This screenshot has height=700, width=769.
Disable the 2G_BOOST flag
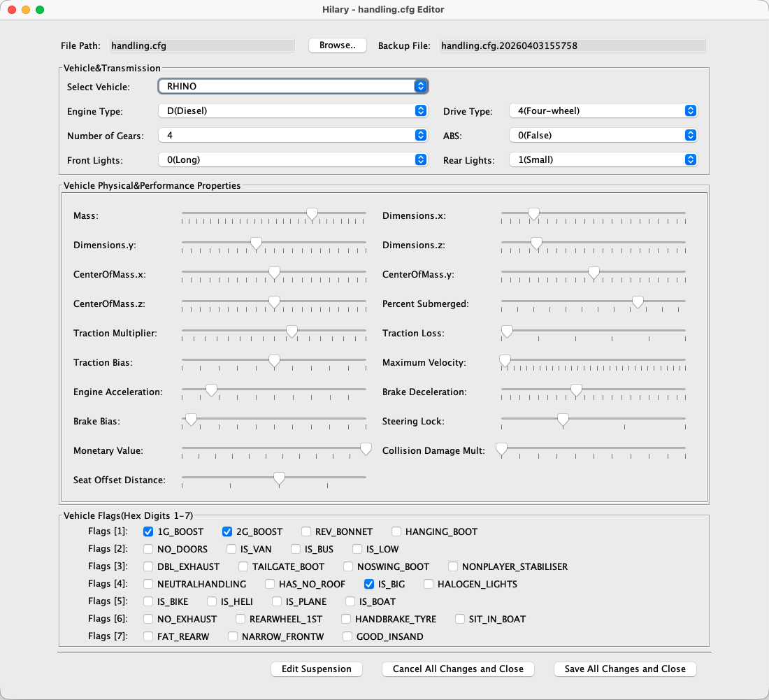pyautogui.click(x=227, y=531)
